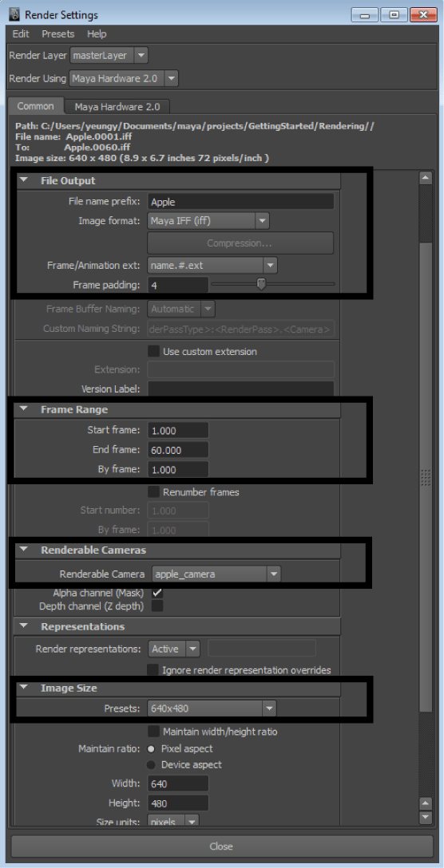Open the Edit menu
The width and height of the screenshot is (444, 868).
point(21,34)
